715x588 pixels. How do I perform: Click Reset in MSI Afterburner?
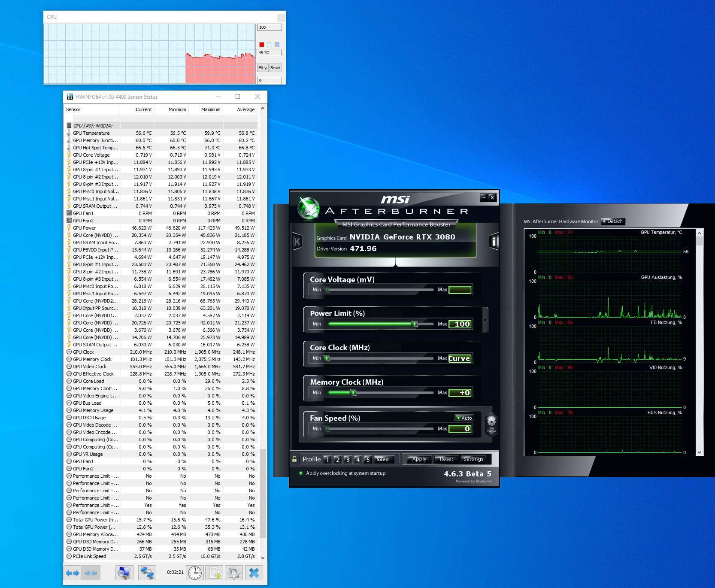point(446,459)
